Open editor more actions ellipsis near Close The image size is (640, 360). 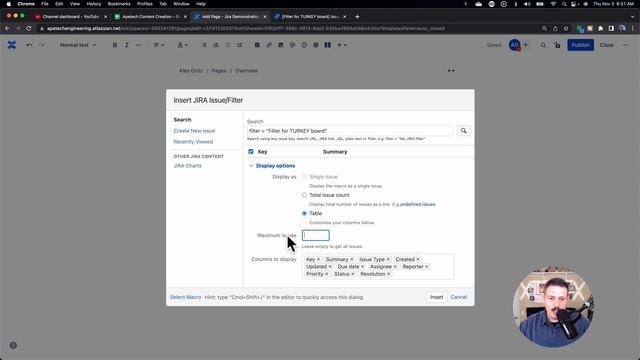[625, 45]
